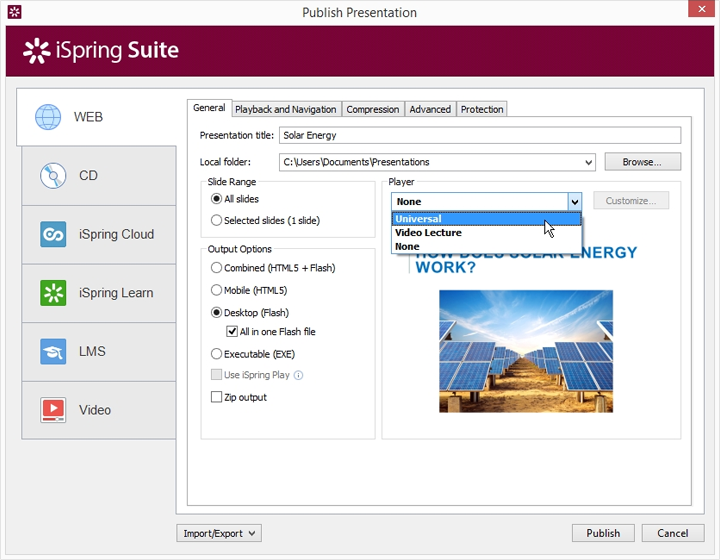Screen dimensions: 720x560
Task: Click the Cancel button
Action: [673, 533]
